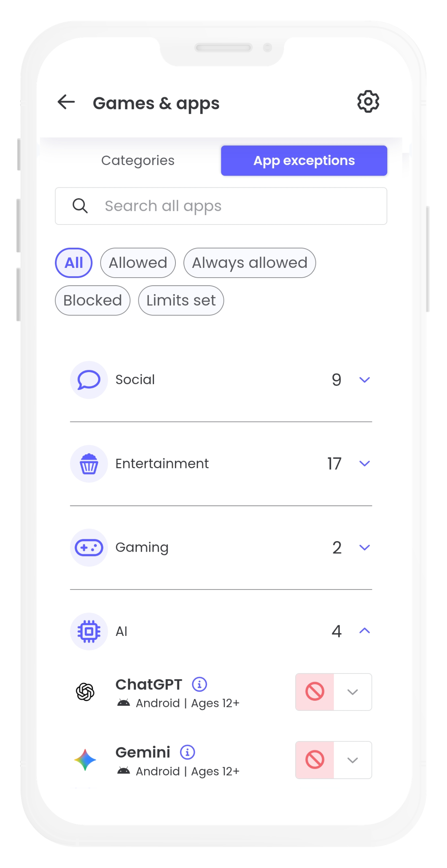
Task: Open Gemini info icon
Action: (x=187, y=752)
